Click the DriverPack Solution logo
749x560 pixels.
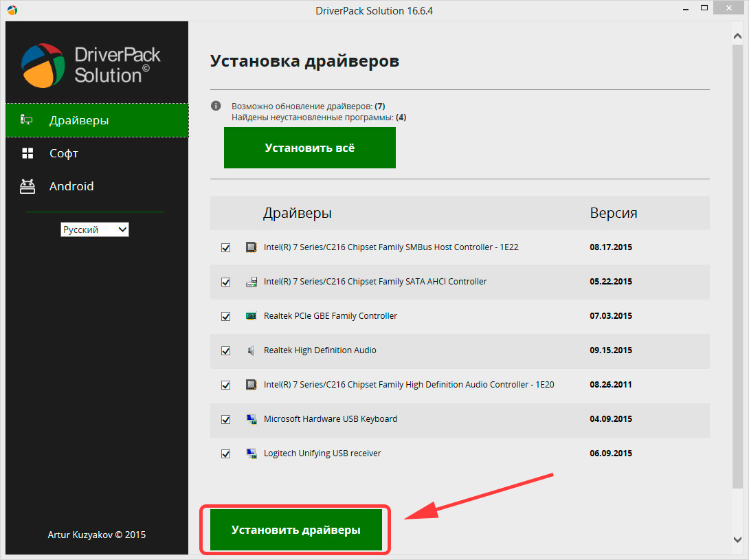[x=91, y=65]
